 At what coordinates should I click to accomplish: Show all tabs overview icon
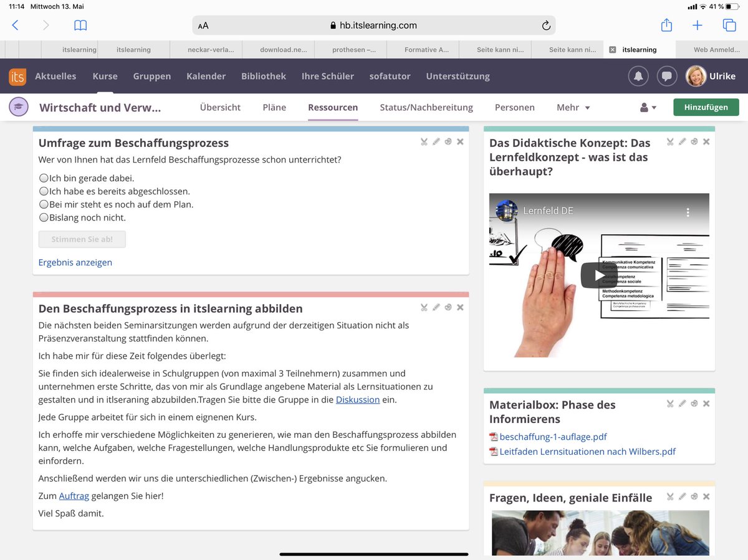pos(729,26)
